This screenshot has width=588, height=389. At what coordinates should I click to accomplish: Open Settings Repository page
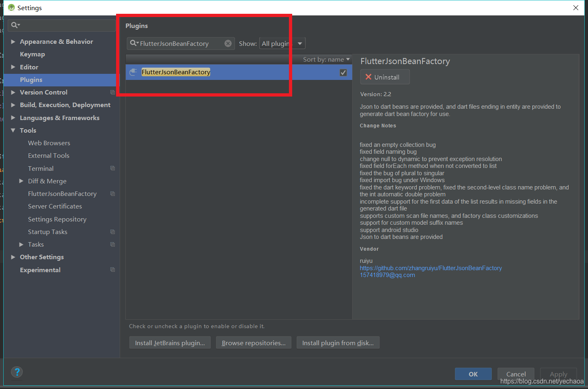(x=57, y=219)
